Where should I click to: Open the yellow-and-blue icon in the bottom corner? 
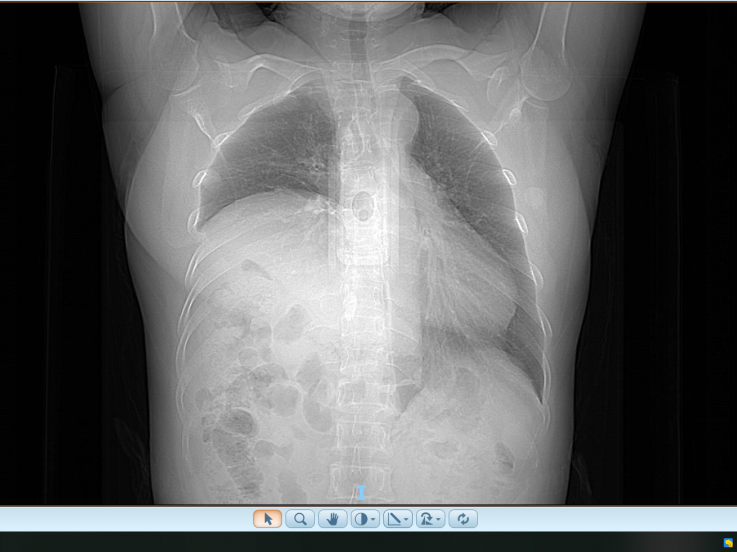click(x=728, y=543)
